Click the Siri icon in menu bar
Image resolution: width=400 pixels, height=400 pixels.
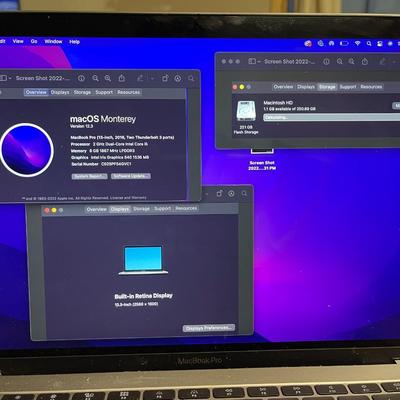click(x=390, y=44)
